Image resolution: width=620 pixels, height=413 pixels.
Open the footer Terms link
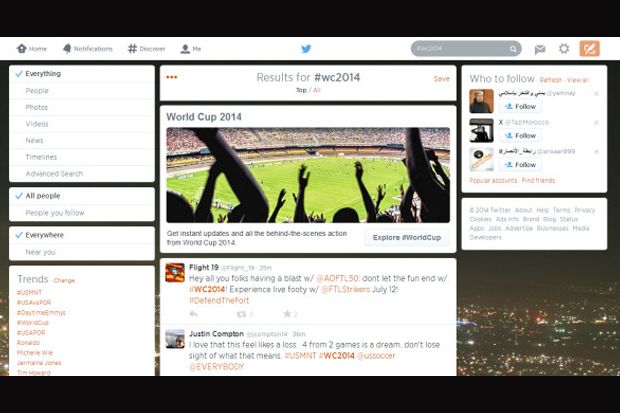pos(561,210)
